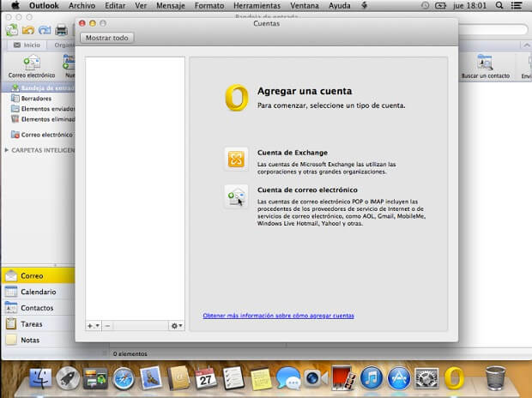This screenshot has width=532, height=398.
Task: Click the Undo arrow icon in Outlook toolbar
Action: tap(28, 30)
